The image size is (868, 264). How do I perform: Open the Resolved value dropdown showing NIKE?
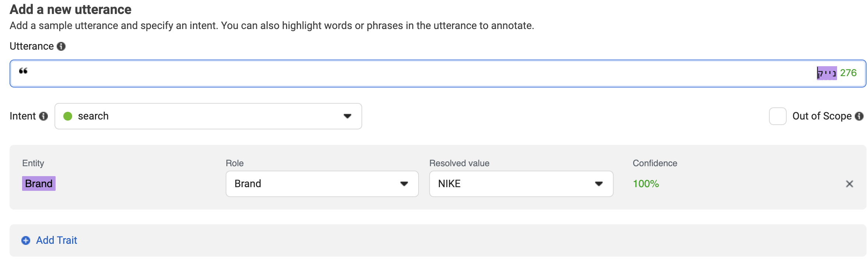tap(521, 184)
